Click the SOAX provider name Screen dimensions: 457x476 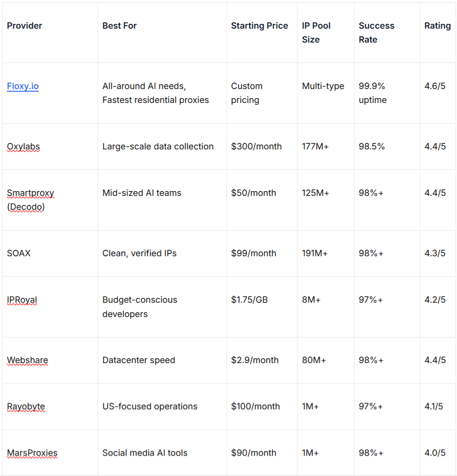coord(19,253)
